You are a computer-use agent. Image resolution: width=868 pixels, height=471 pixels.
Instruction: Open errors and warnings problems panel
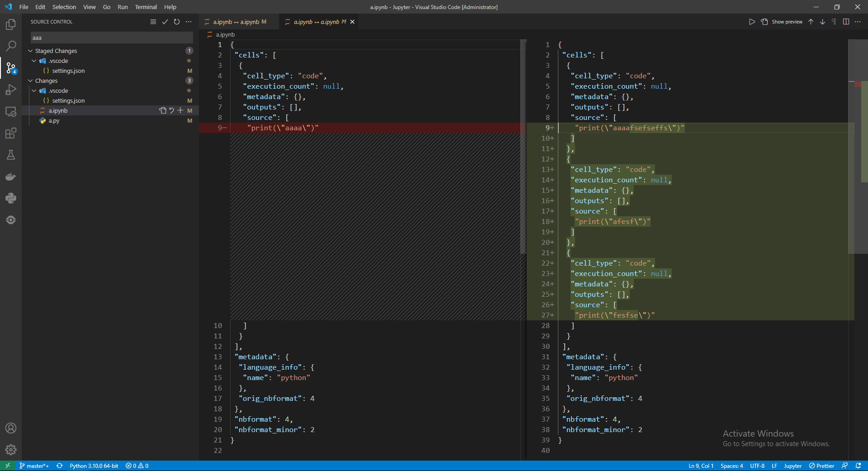(x=137, y=466)
